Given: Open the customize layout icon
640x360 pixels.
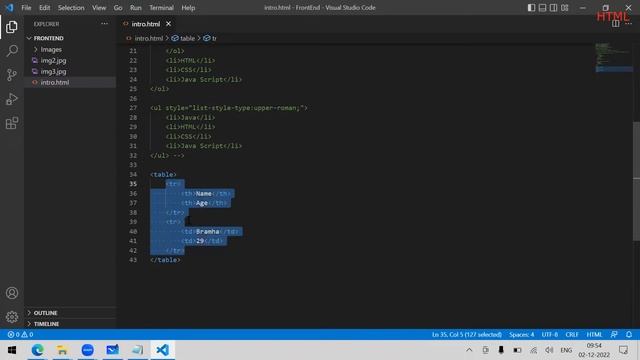Looking at the screenshot, I should point(564,8).
